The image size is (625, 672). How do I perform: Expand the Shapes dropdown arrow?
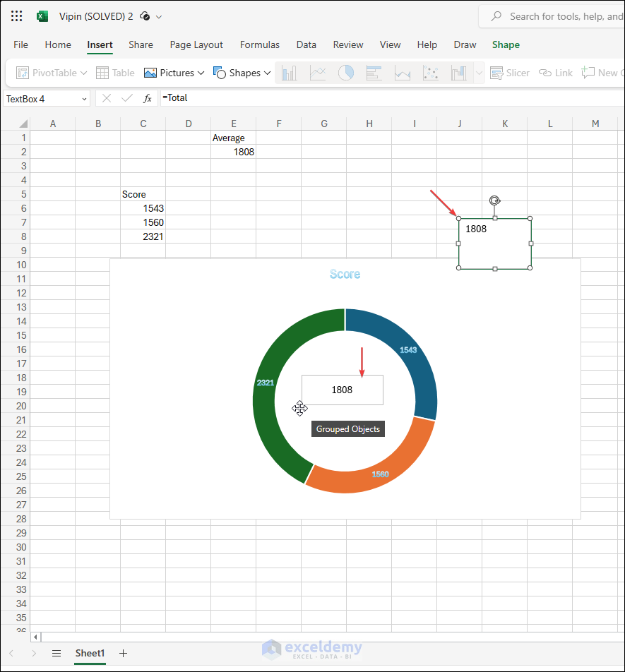coord(267,73)
